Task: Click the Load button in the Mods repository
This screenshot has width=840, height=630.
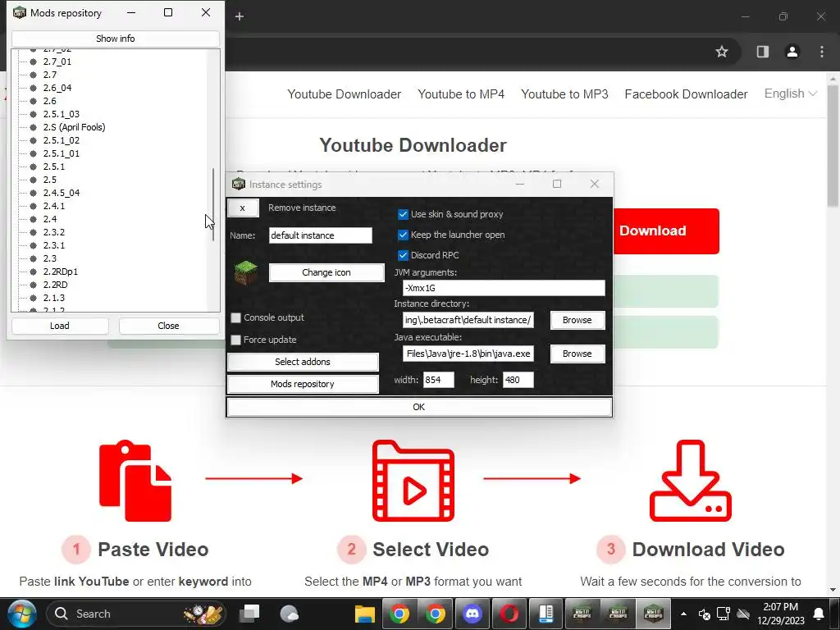Action: tap(60, 326)
